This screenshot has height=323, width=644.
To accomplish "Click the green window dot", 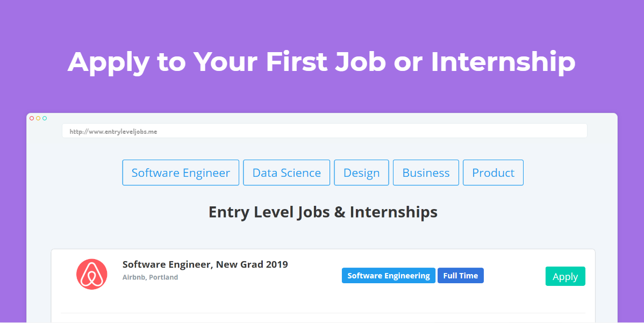I will 45,118.
